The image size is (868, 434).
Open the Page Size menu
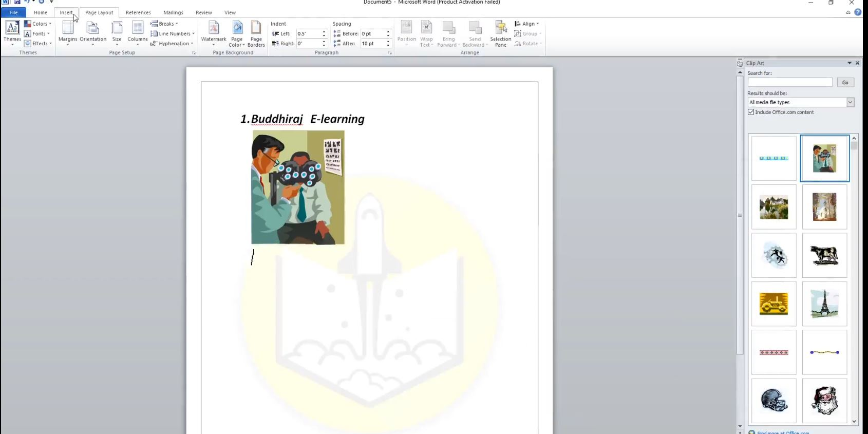pos(117,33)
